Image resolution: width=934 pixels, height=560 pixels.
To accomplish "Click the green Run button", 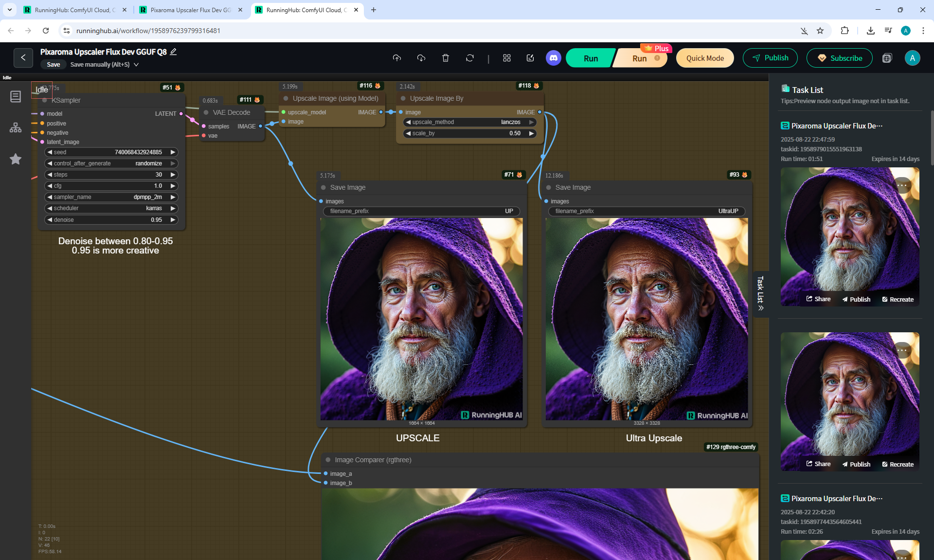I will tap(591, 58).
